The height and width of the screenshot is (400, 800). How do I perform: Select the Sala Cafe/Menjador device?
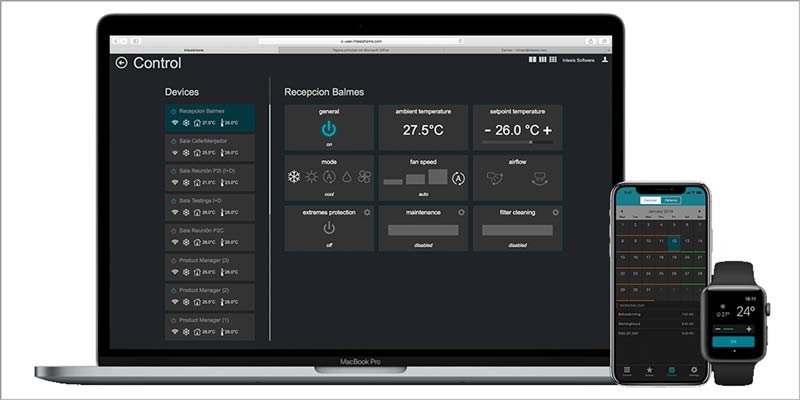[210, 147]
